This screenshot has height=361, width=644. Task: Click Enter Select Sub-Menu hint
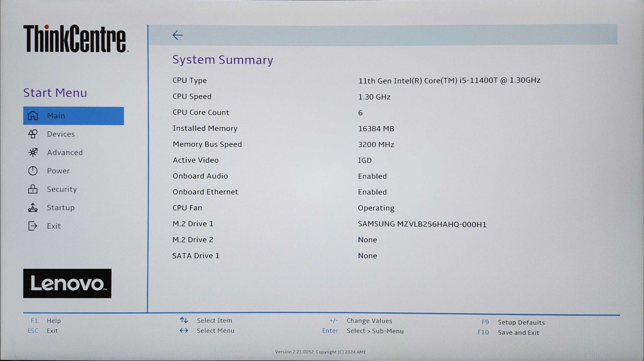tap(363, 331)
